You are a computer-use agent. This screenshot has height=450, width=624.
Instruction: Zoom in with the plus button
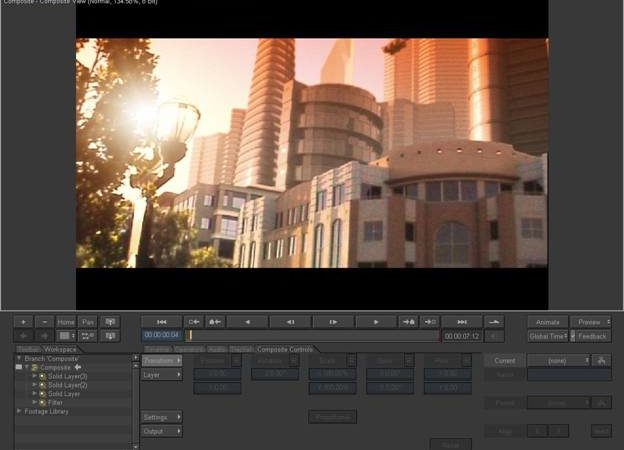point(23,322)
